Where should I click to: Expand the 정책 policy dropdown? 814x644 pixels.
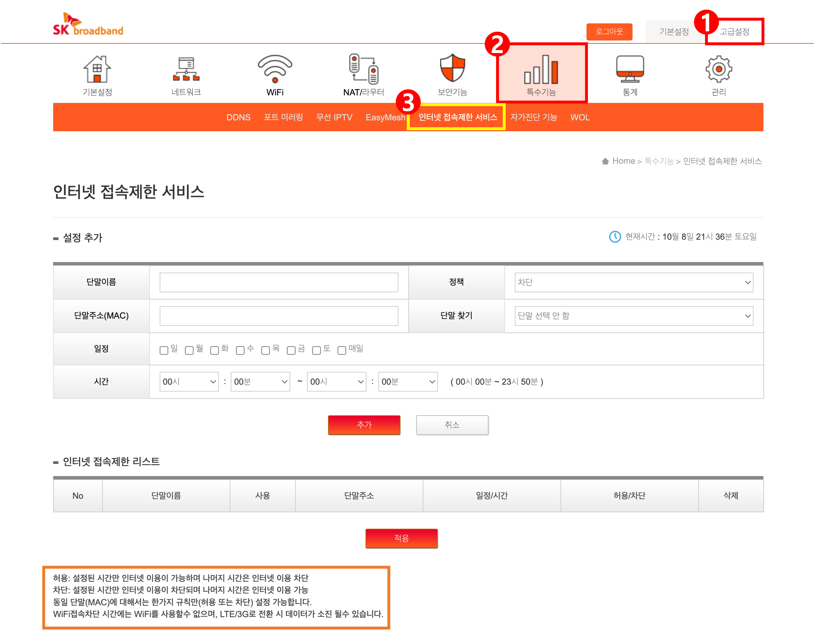(x=634, y=282)
